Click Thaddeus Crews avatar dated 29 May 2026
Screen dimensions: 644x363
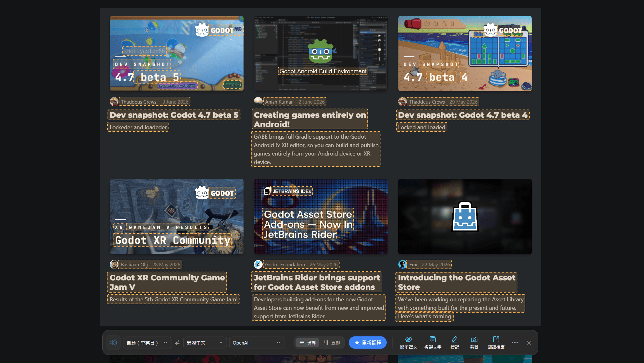pyautogui.click(x=403, y=102)
